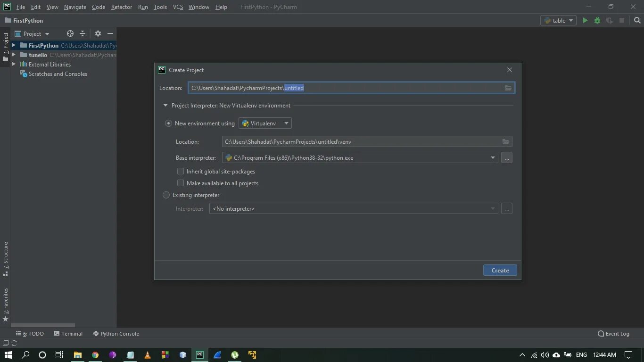Collapse Project Interpreter section triangle
The image size is (644, 362).
pyautogui.click(x=165, y=106)
